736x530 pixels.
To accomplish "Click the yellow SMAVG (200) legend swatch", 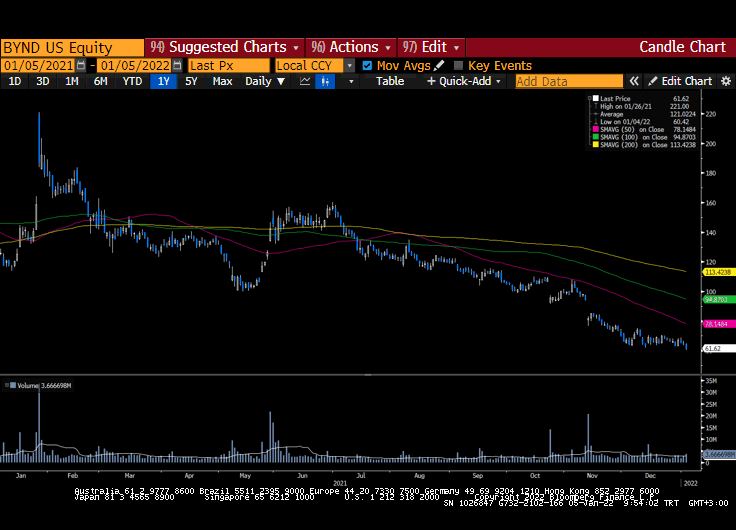I will (596, 145).
